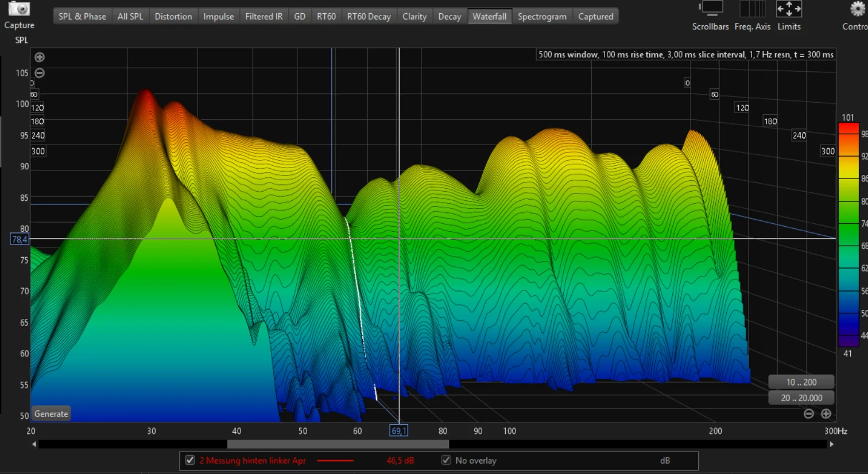Switch to the Clarity tab

click(x=414, y=17)
